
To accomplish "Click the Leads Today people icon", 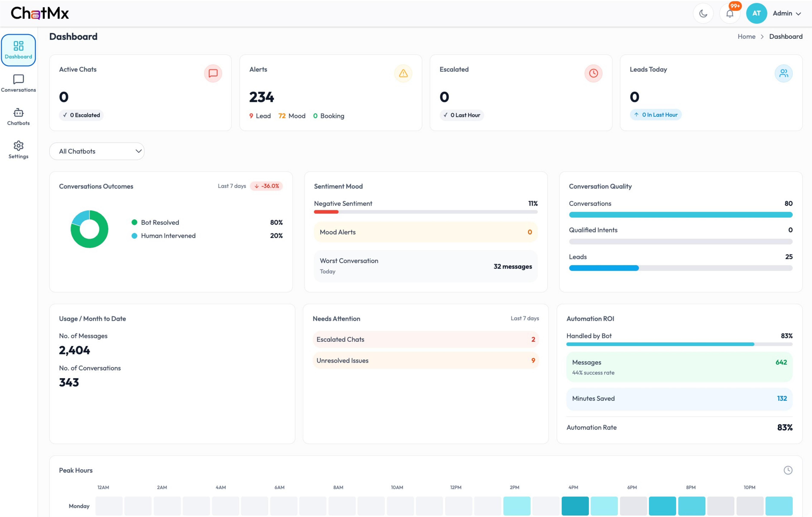I will pos(783,73).
